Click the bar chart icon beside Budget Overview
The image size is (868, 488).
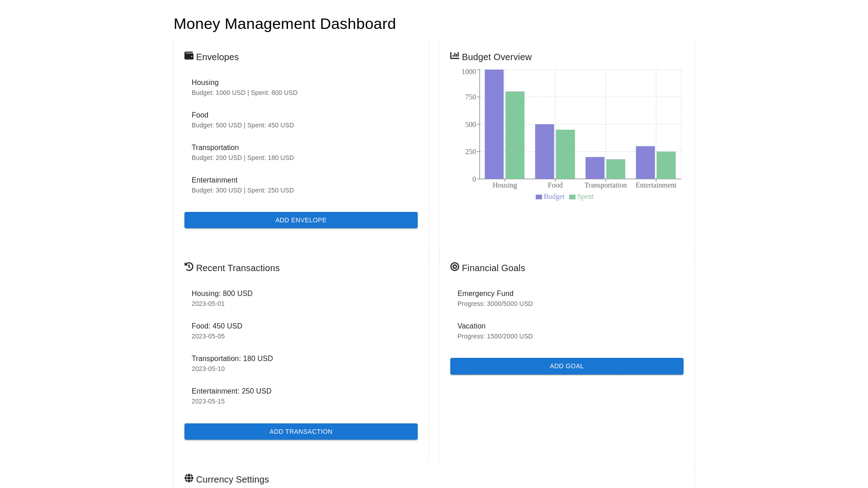455,56
